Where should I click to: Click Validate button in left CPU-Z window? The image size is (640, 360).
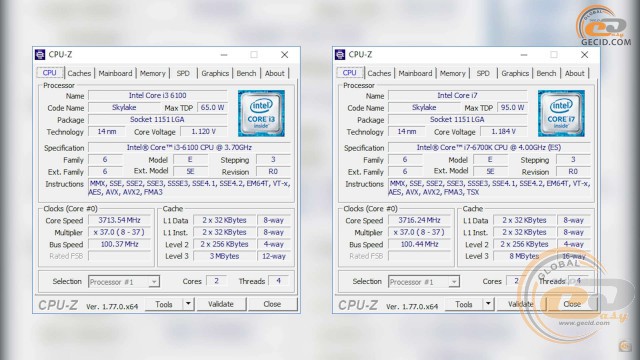(221, 304)
